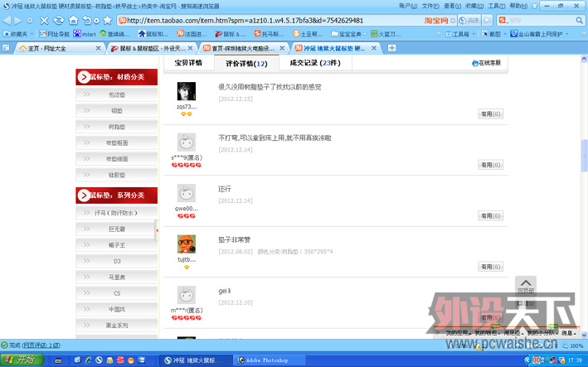Screen dimensions: 588x367
Task: Switch to the 首页-深圳地狱火 tab
Action: (243, 48)
